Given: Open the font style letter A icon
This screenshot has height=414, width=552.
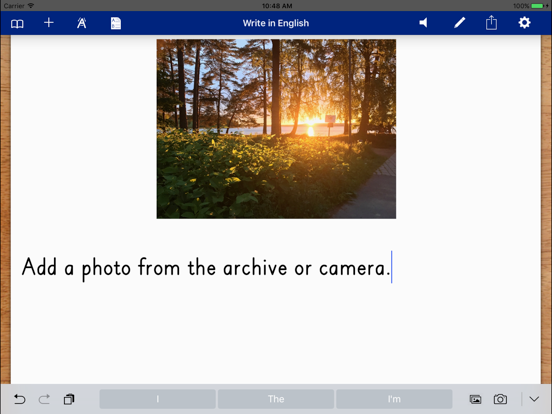Looking at the screenshot, I should click(x=82, y=23).
